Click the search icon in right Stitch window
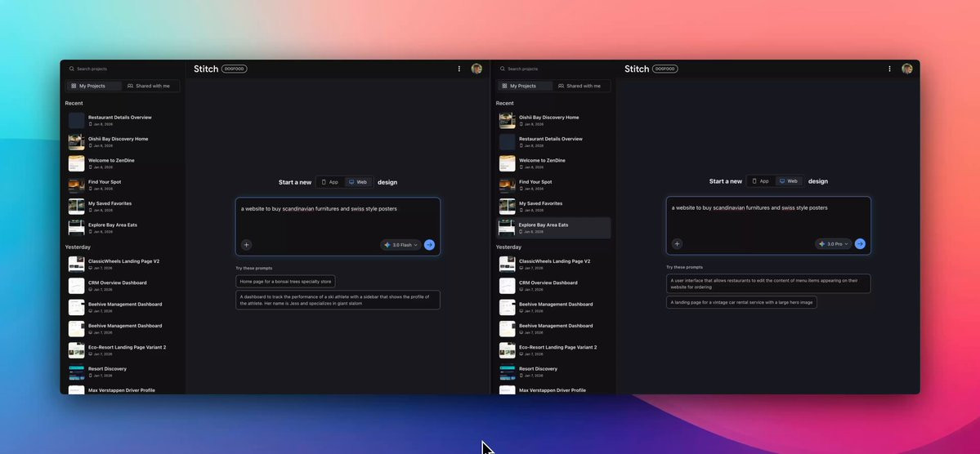The image size is (980, 454). [x=503, y=69]
